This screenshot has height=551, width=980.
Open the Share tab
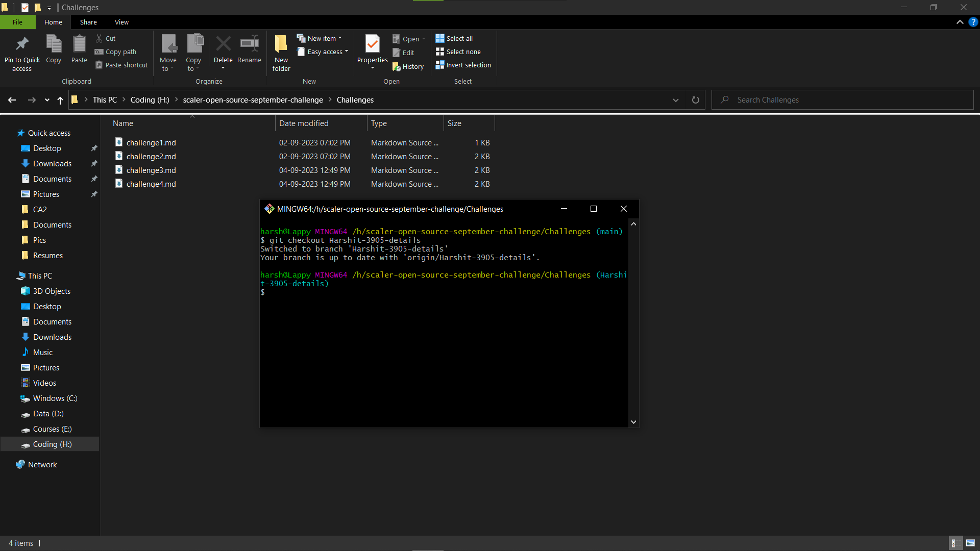click(x=88, y=22)
